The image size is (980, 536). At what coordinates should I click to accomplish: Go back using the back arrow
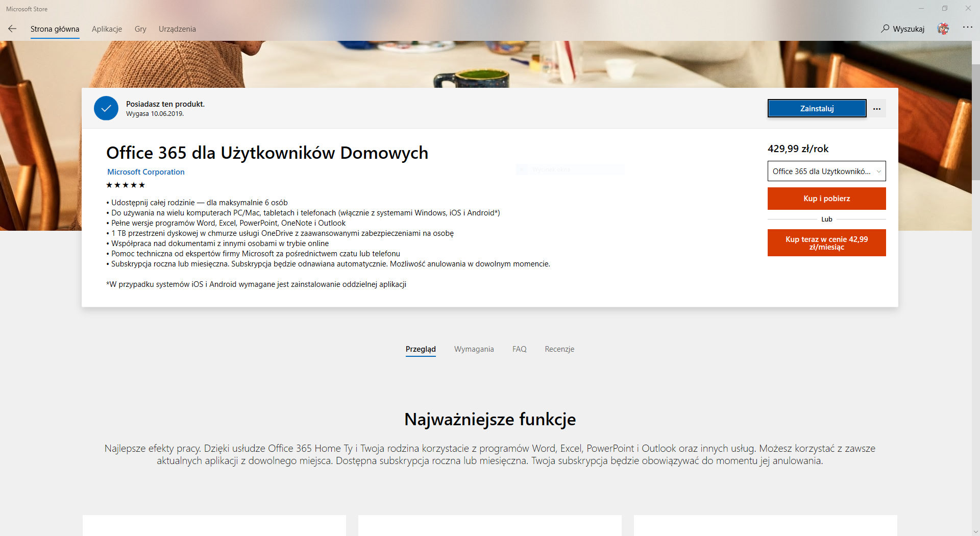[x=12, y=29]
